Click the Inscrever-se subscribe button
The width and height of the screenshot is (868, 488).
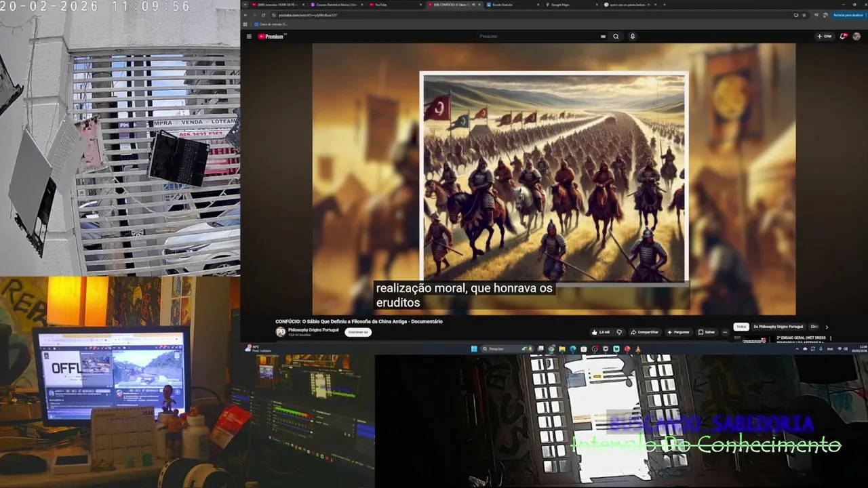tap(357, 332)
